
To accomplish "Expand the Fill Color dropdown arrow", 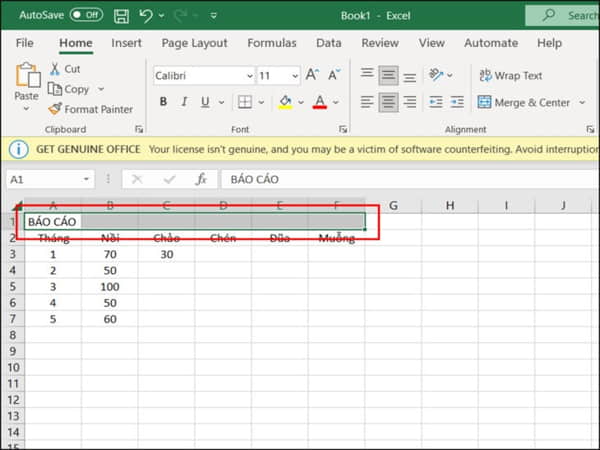I will [301, 102].
